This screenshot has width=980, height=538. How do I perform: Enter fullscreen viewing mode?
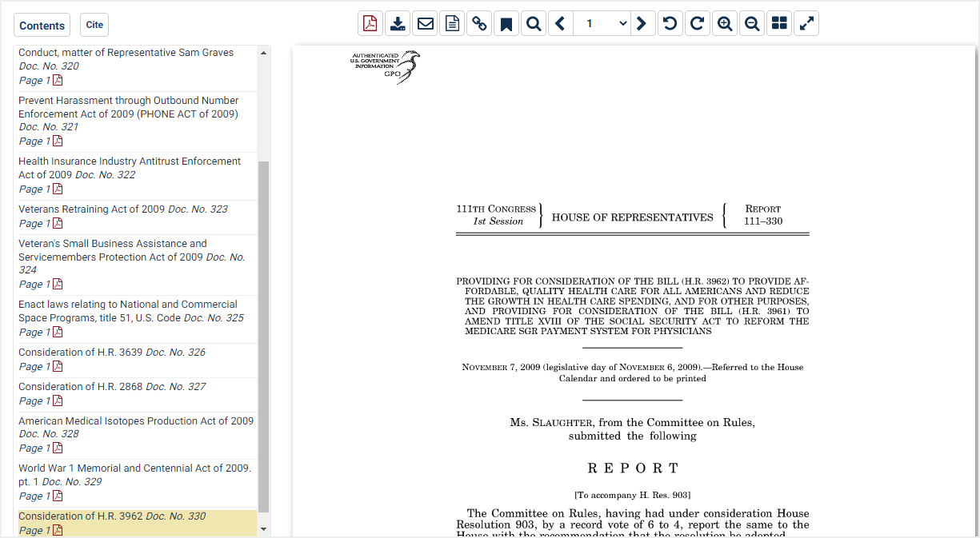(x=806, y=23)
